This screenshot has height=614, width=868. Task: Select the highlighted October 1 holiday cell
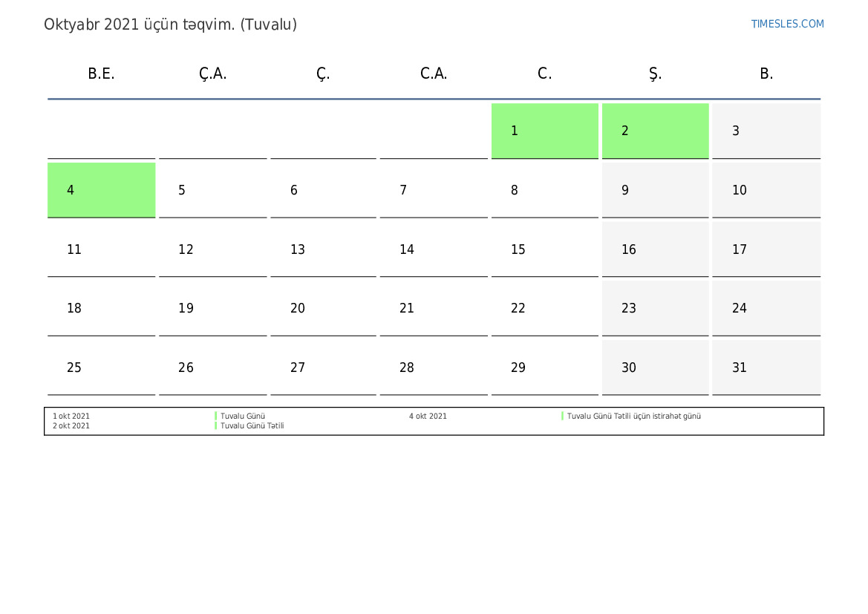coord(544,131)
